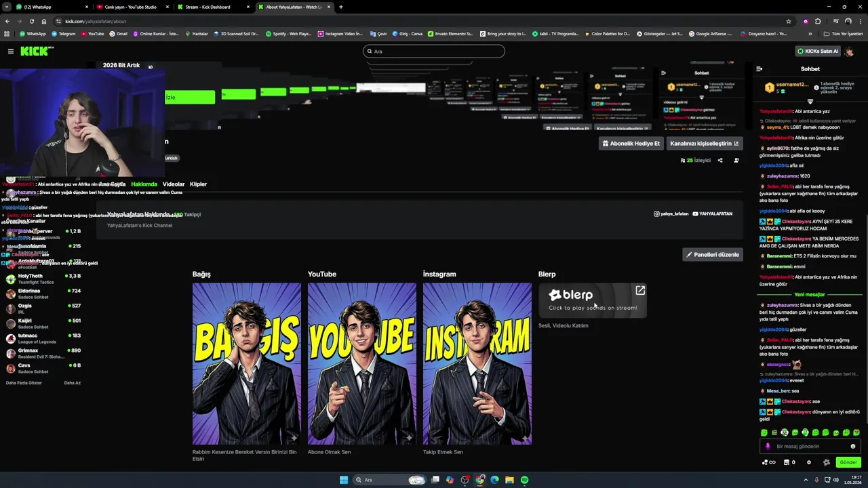Open Chrome extensions puzzle icon

(x=818, y=21)
